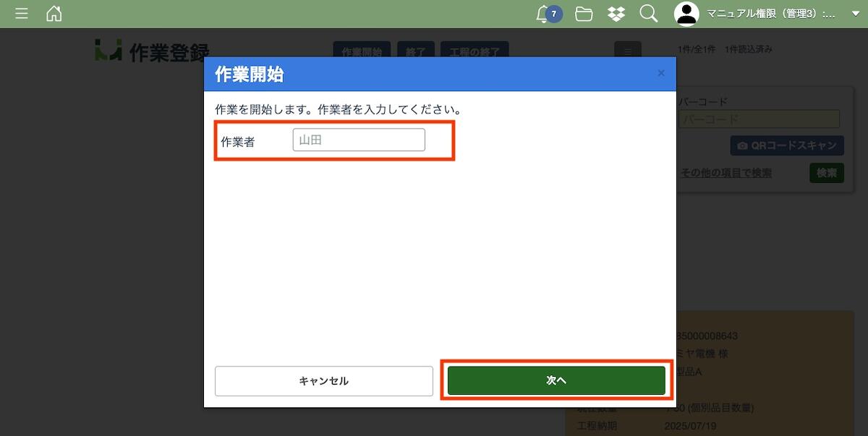868x436 pixels.
Task: Open search with the magnifier icon
Action: coord(649,14)
